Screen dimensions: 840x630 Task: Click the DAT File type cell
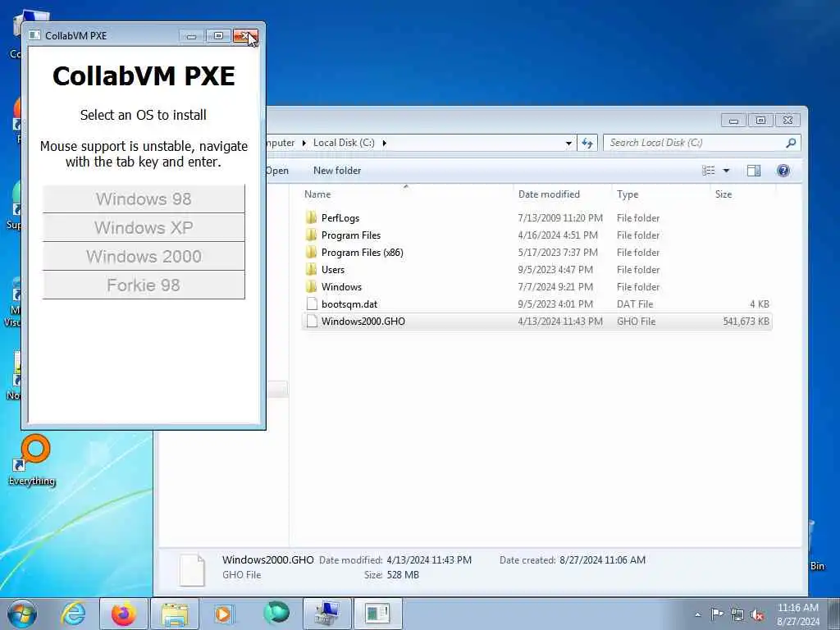[635, 304]
